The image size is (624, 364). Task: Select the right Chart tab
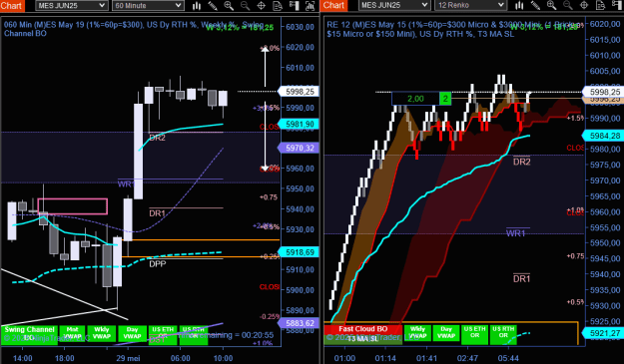(x=334, y=6)
